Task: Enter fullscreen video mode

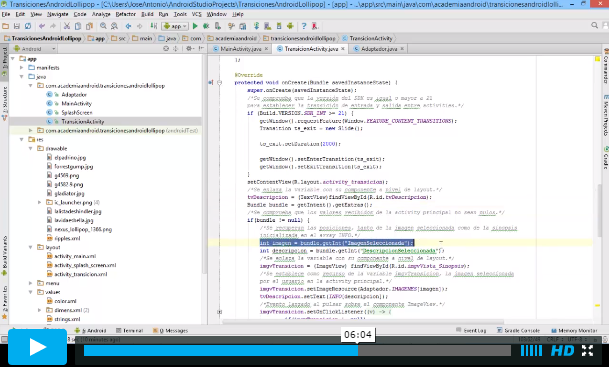Action: pyautogui.click(x=587, y=351)
